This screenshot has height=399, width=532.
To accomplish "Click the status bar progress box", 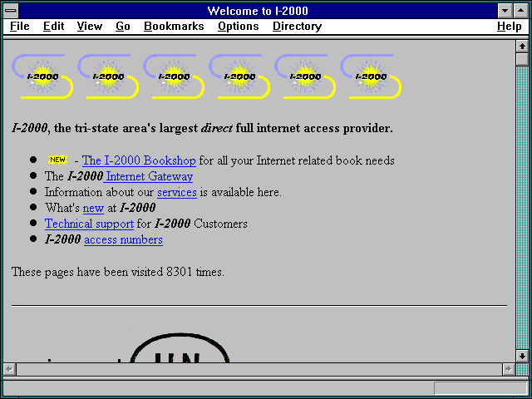I will pyautogui.click(x=480, y=388).
